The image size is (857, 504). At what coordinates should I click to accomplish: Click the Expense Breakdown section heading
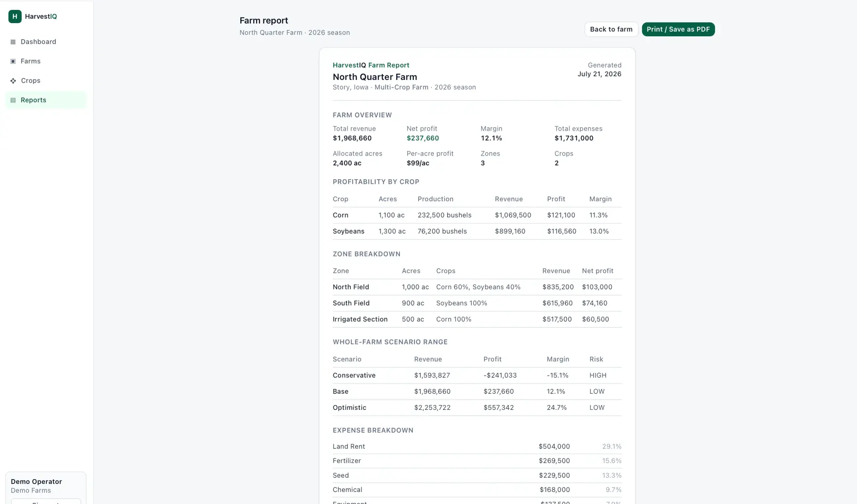373,430
